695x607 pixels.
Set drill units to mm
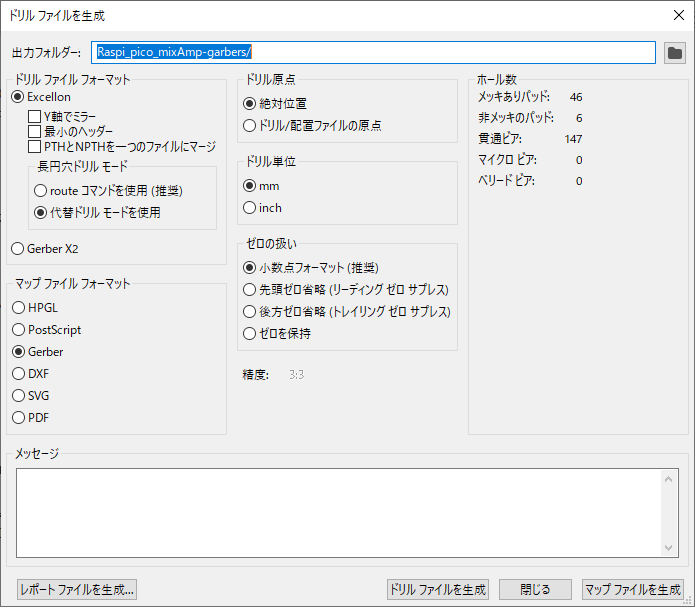tap(262, 186)
